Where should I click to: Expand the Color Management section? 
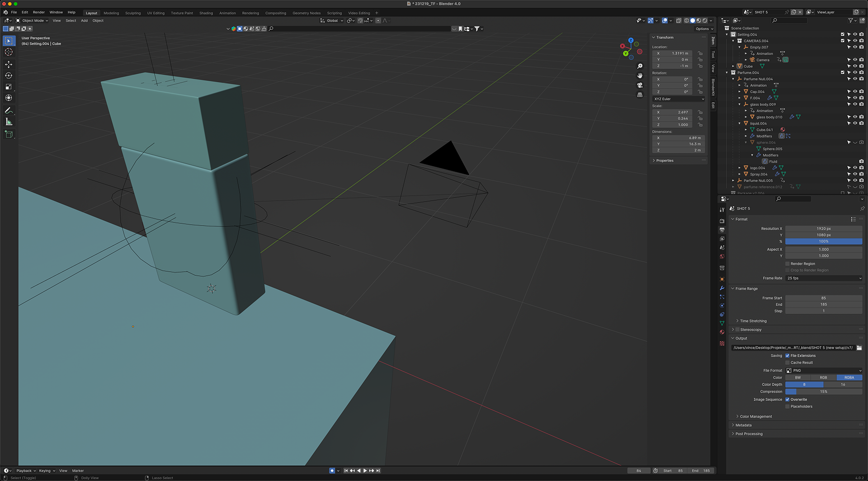pos(755,416)
